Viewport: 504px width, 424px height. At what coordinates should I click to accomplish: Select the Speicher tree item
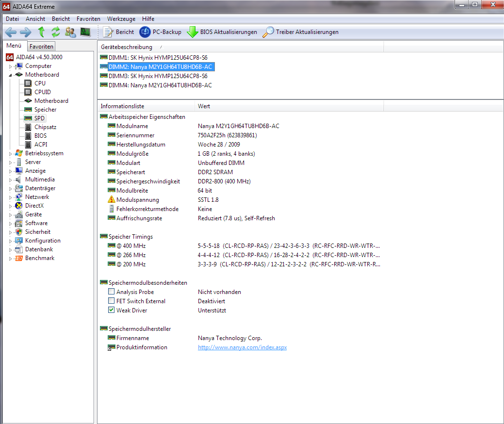point(45,110)
